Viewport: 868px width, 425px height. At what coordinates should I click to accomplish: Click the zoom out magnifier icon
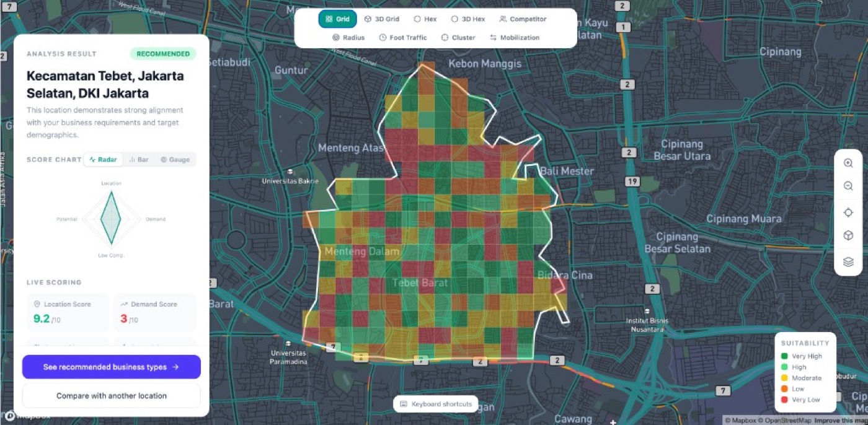click(x=848, y=186)
